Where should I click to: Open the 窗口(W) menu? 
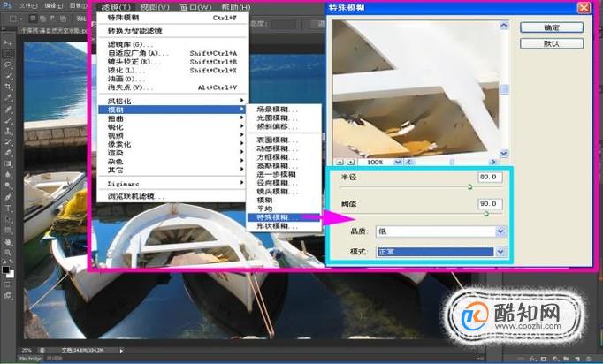[x=195, y=7]
